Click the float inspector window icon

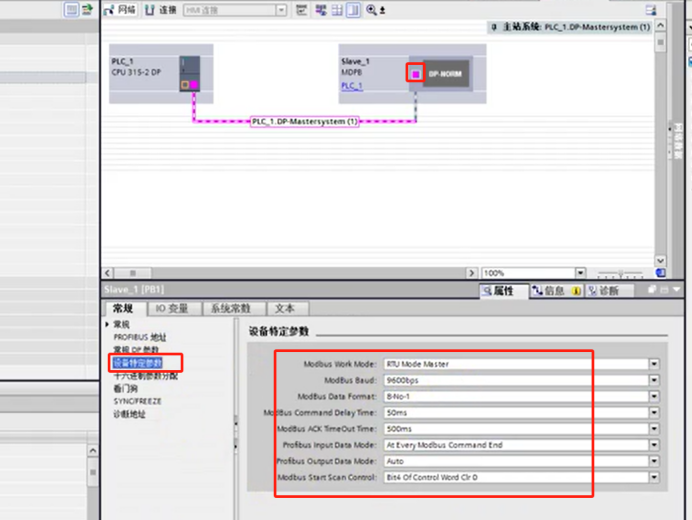tap(652, 290)
